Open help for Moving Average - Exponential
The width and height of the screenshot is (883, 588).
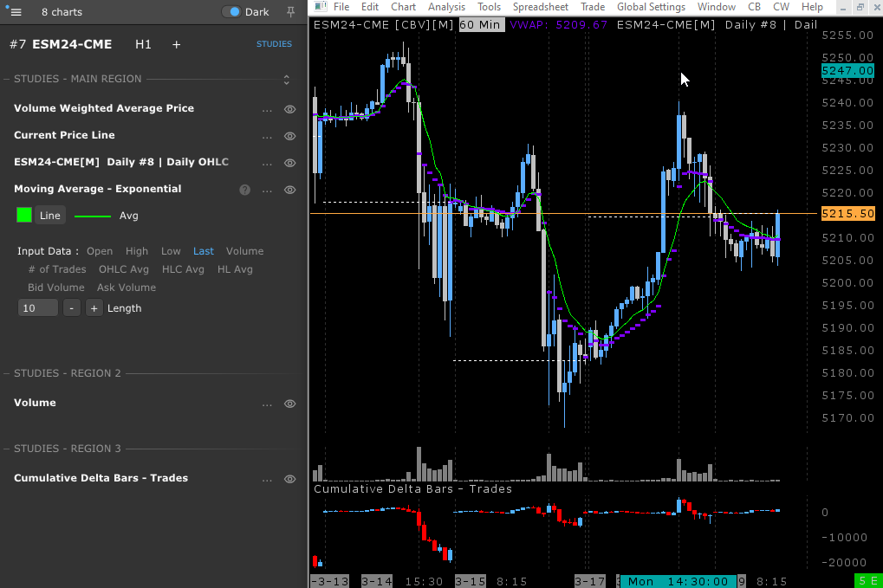[244, 190]
